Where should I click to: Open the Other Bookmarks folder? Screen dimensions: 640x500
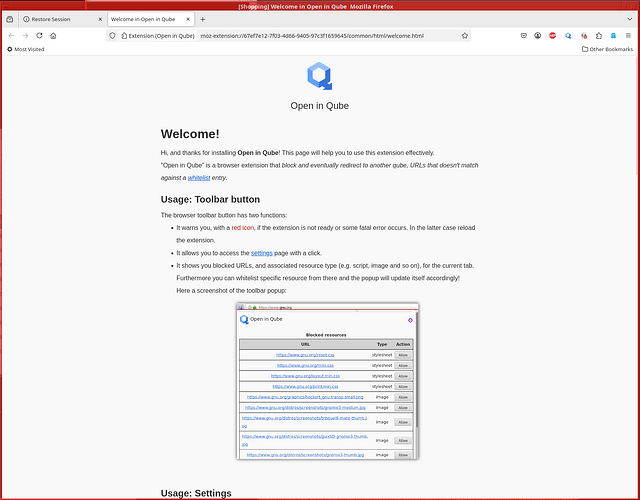tap(607, 49)
